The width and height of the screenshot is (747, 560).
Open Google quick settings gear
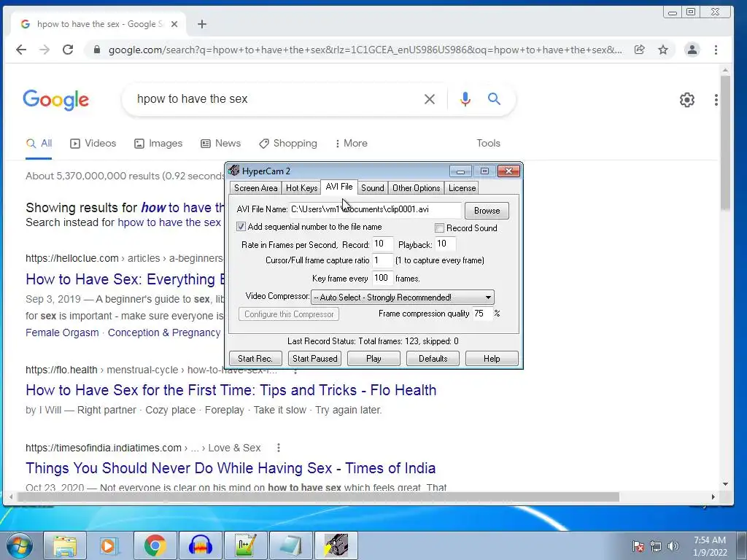[x=686, y=99]
